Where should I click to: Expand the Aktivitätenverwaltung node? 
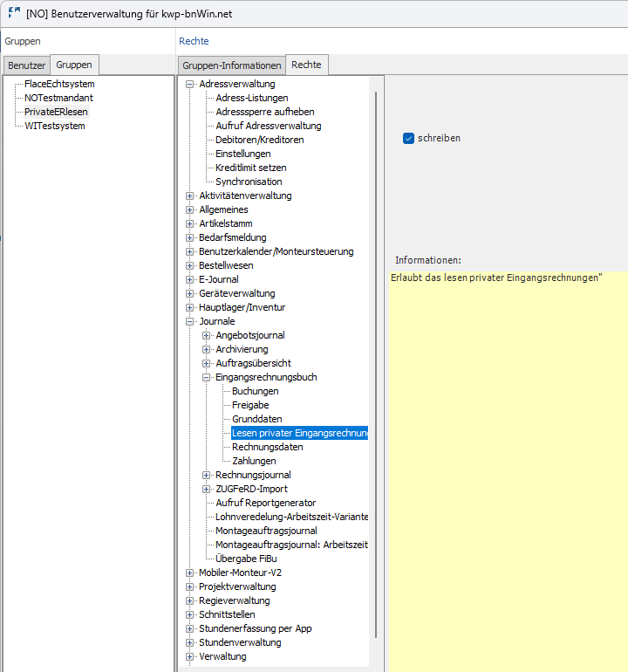point(189,195)
